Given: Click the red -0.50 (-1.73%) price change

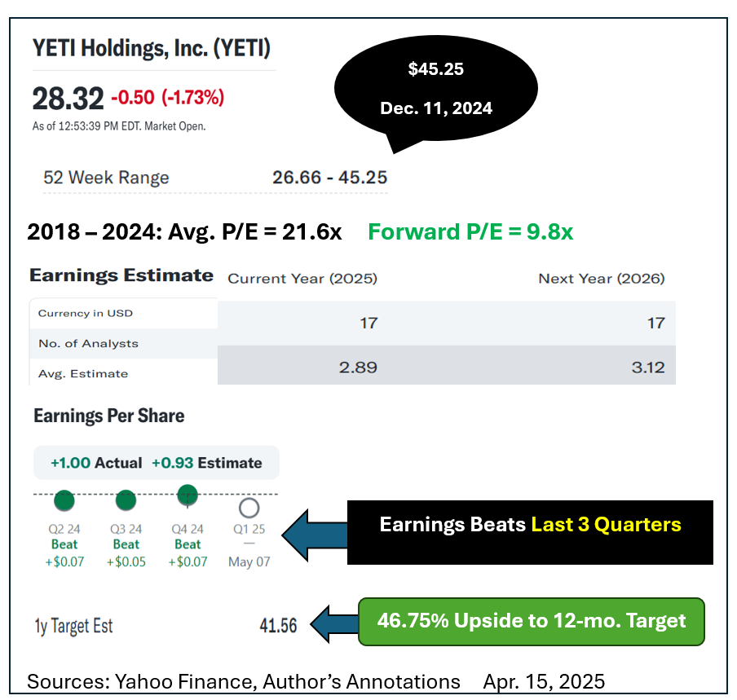Looking at the screenshot, I should pos(167,98).
